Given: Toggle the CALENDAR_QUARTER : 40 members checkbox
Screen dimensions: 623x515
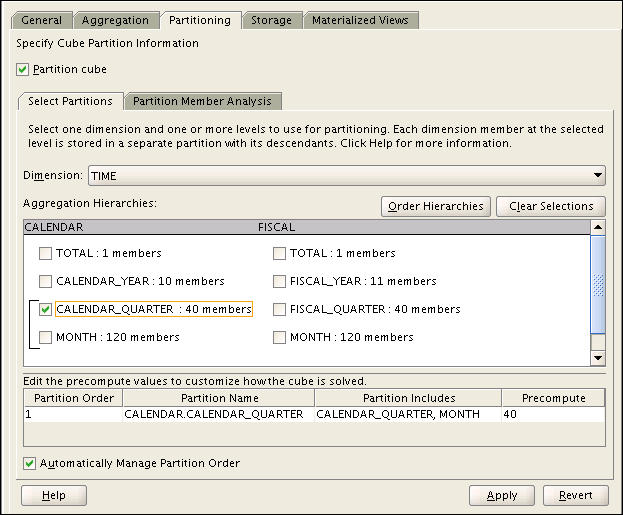Looking at the screenshot, I should (x=45, y=310).
